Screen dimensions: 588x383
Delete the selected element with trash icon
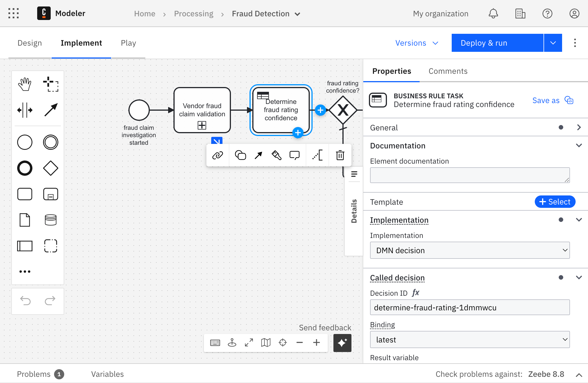[340, 155]
